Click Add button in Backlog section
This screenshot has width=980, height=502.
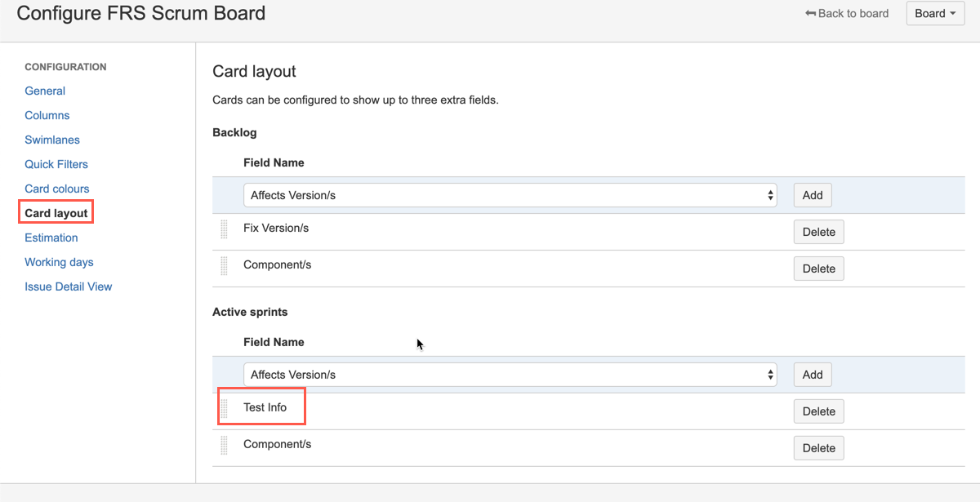[813, 195]
